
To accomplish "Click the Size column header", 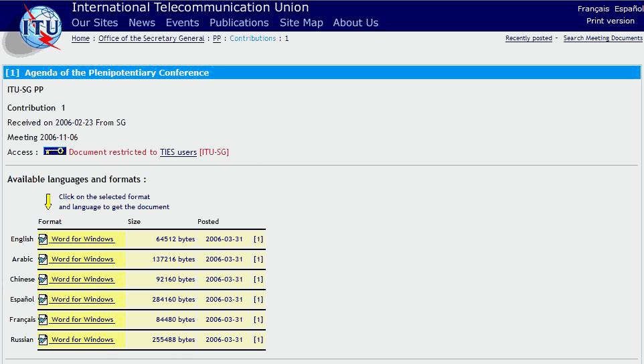I will point(134,221).
